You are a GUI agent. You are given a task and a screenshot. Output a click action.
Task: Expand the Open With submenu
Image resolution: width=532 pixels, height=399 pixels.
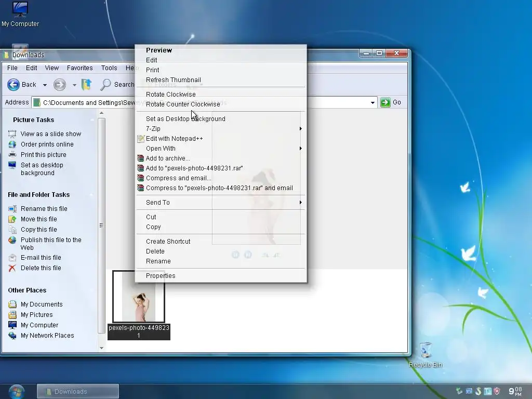[300, 148]
